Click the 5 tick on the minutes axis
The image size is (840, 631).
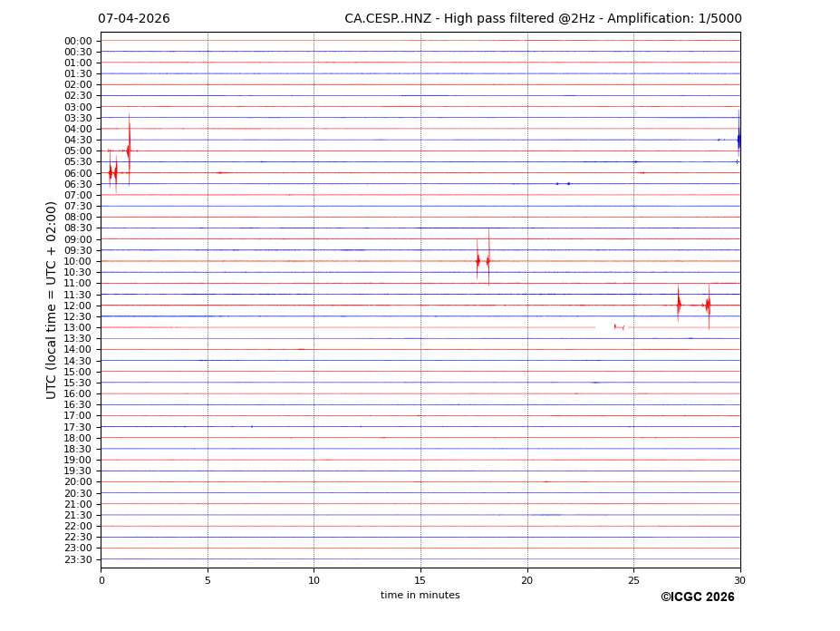click(208, 580)
